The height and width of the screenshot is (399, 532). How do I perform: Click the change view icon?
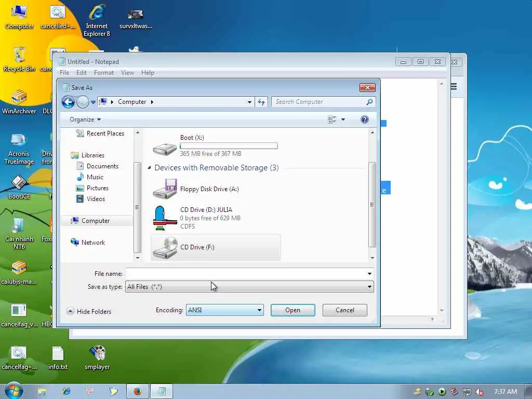332,119
